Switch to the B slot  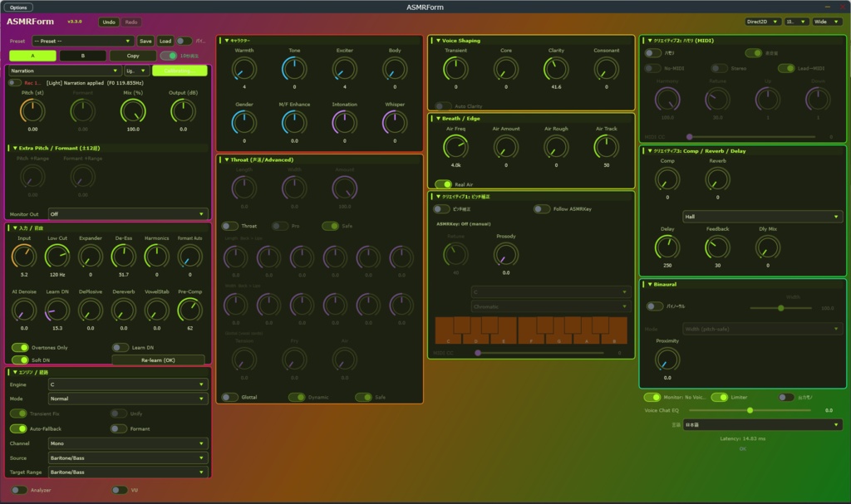(x=82, y=56)
